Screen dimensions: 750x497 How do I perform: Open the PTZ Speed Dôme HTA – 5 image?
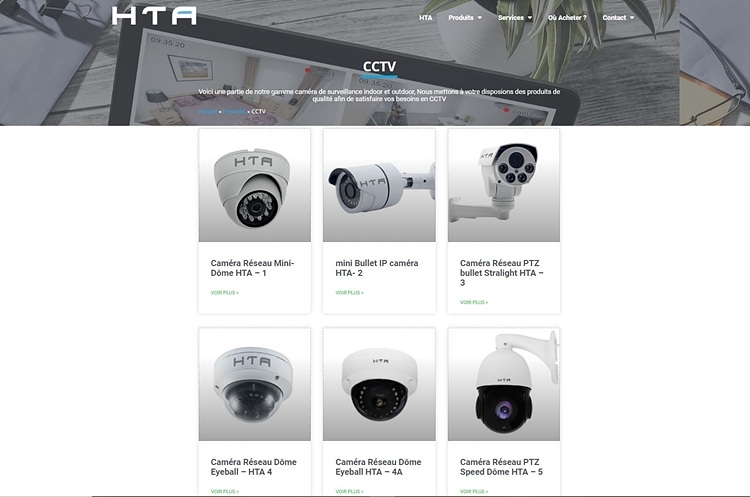tap(504, 384)
